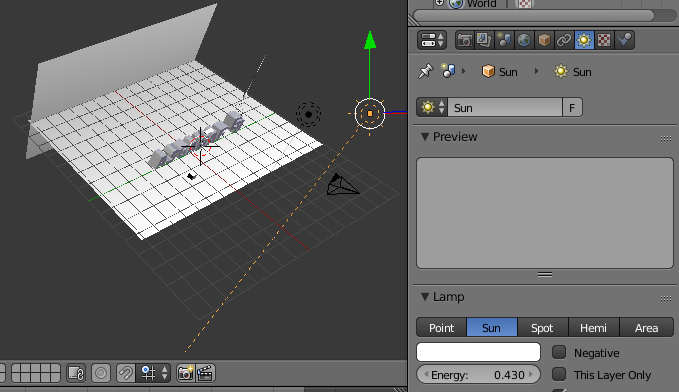Open the editor type selector dropdown
679x392 pixels.
click(x=432, y=40)
